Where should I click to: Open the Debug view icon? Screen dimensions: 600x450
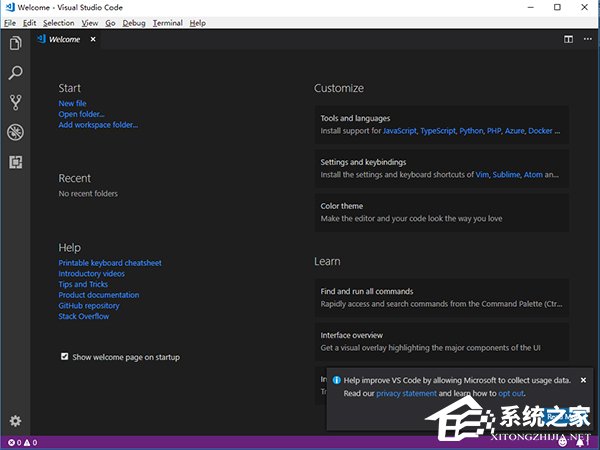pyautogui.click(x=15, y=132)
